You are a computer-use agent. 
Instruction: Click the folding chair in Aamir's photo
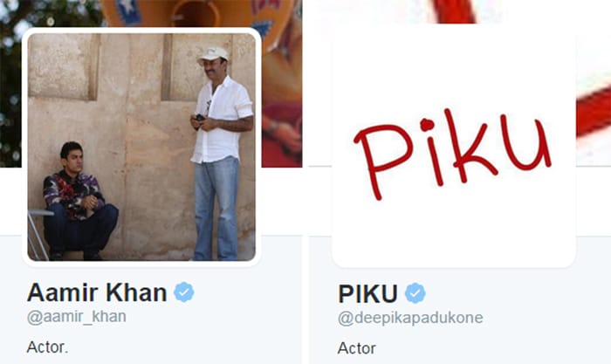38,234
